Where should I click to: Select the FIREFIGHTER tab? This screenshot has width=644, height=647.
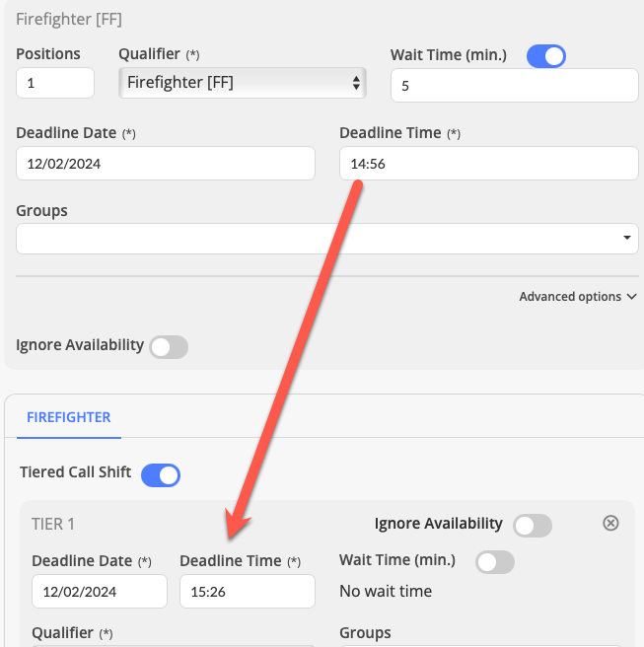pyautogui.click(x=68, y=417)
